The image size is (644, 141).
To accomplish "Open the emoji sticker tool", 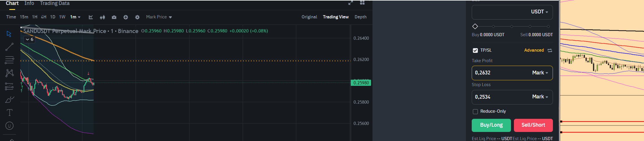I will coord(9,126).
